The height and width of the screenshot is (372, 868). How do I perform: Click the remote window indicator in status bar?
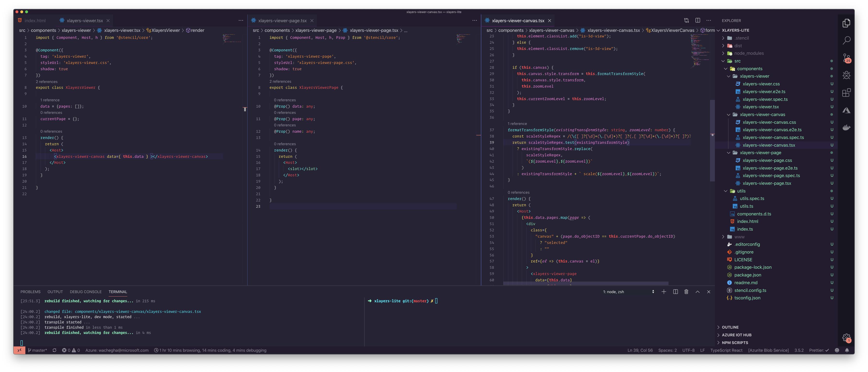pyautogui.click(x=19, y=350)
